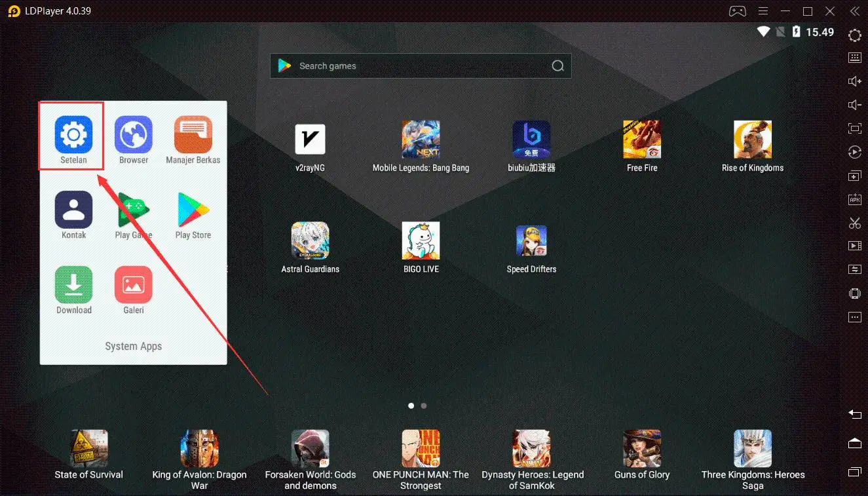This screenshot has height=496, width=868.
Task: Click the Search games field
Action: point(421,66)
